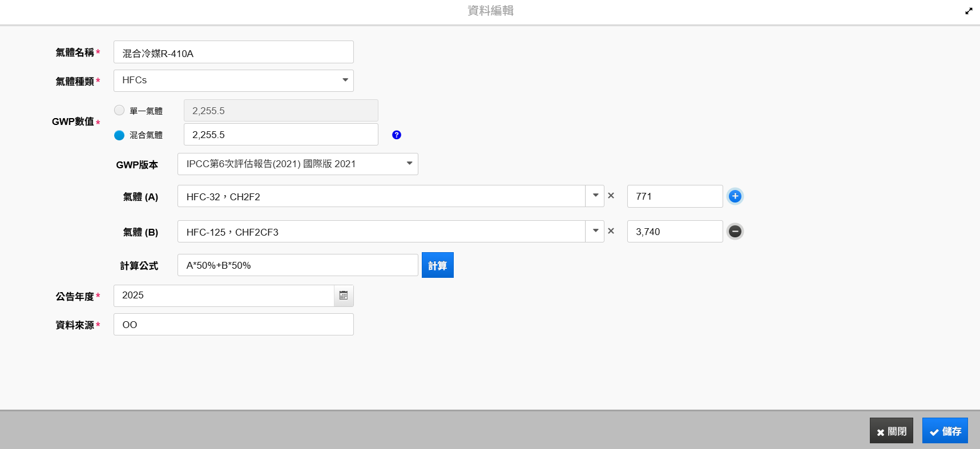The image size is (980, 449).
Task: Click the 計算公式 formula field
Action: click(x=298, y=265)
